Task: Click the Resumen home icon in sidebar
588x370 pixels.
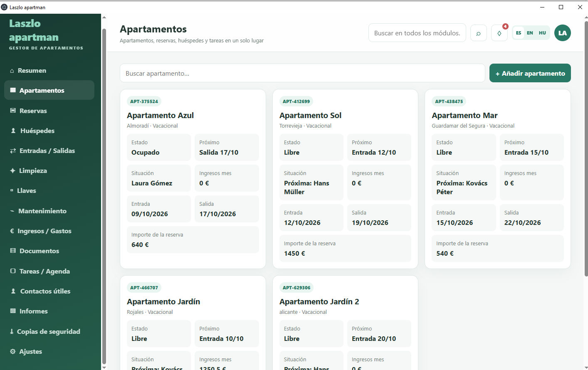Action: [x=12, y=71]
